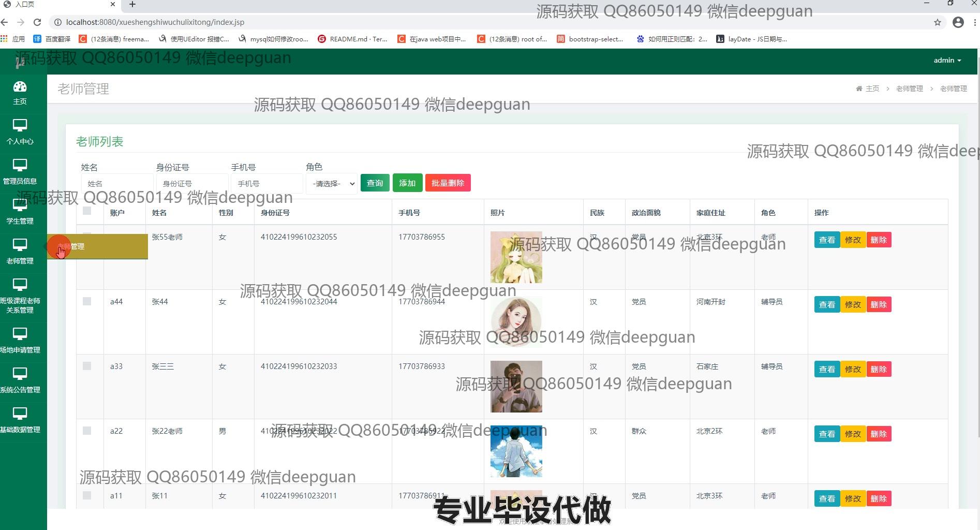980x530 pixels.
Task: Expand 班级课程老师关系管理 sidebar menu
Action: pos(20,295)
